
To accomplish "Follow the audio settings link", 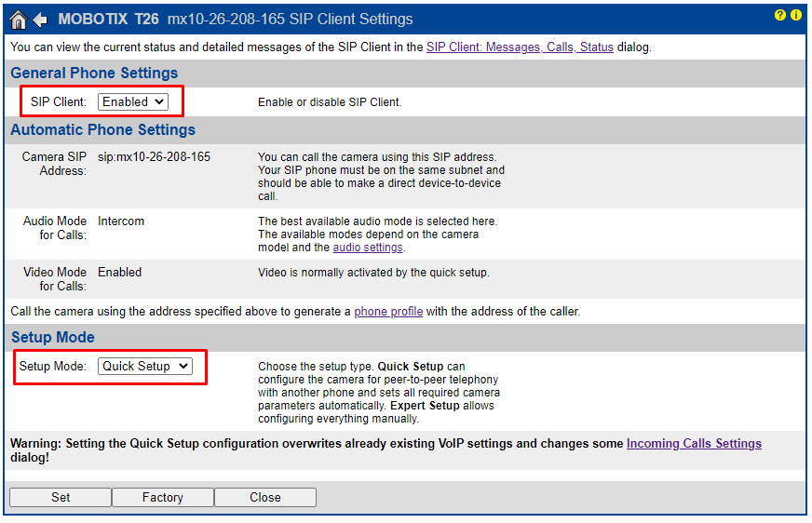I will [368, 248].
